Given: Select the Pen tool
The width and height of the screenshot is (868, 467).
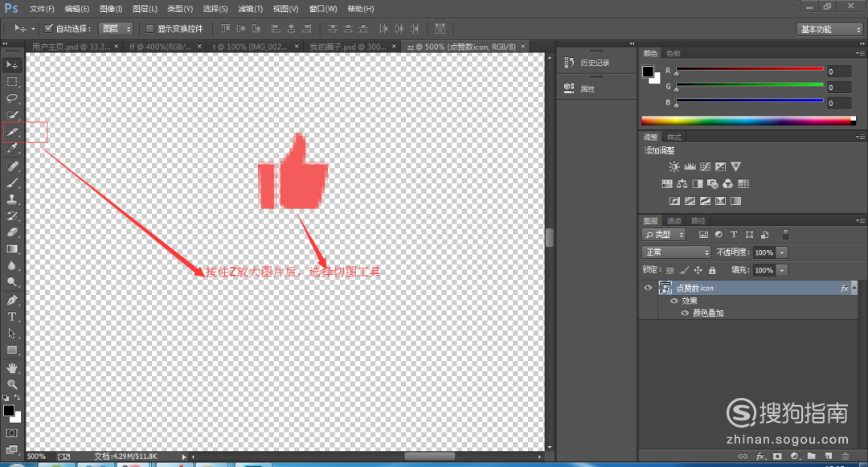Looking at the screenshot, I should 12,300.
